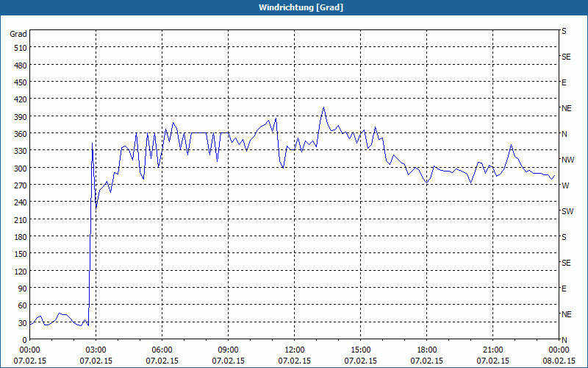Image resolution: width=588 pixels, height=368 pixels.
Task: Click the NE compass label near 390 gridline
Action: 567,108
